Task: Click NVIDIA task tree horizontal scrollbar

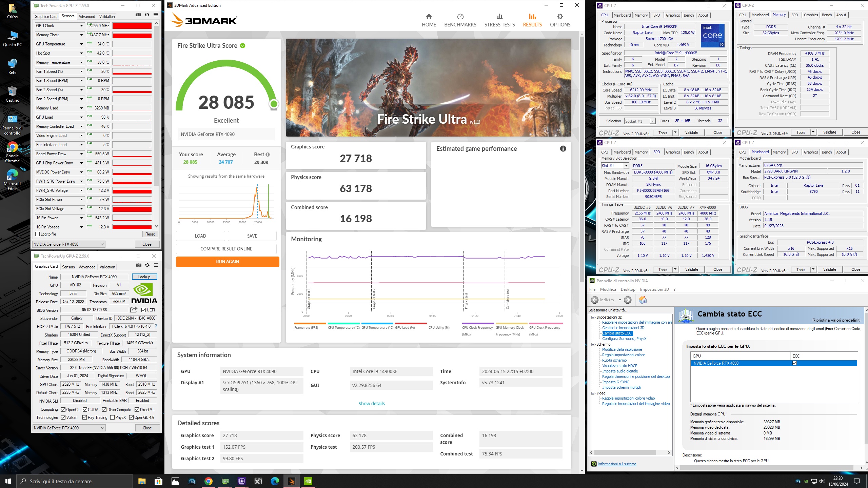Action: tap(625, 453)
